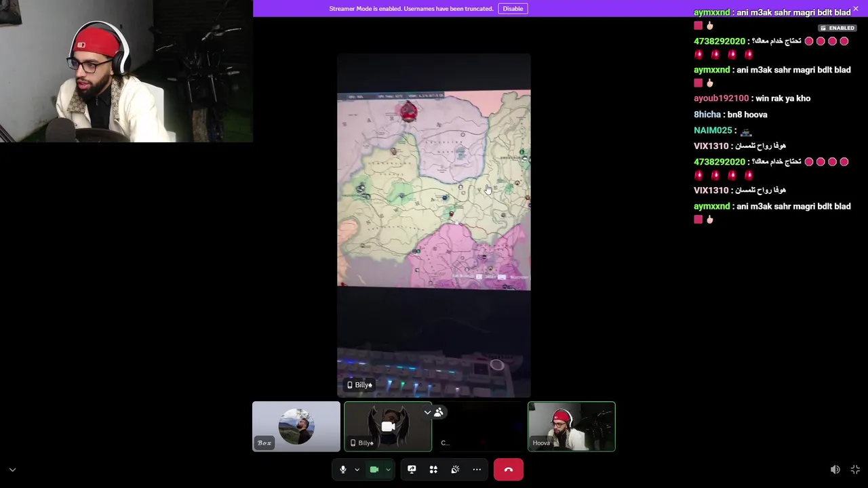Mute the microphone in call controls
Image resolution: width=868 pixels, height=488 pixels.
click(343, 470)
